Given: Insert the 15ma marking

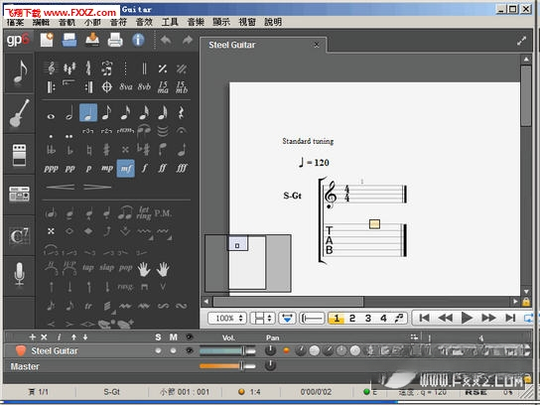Looking at the screenshot, I should [163, 87].
